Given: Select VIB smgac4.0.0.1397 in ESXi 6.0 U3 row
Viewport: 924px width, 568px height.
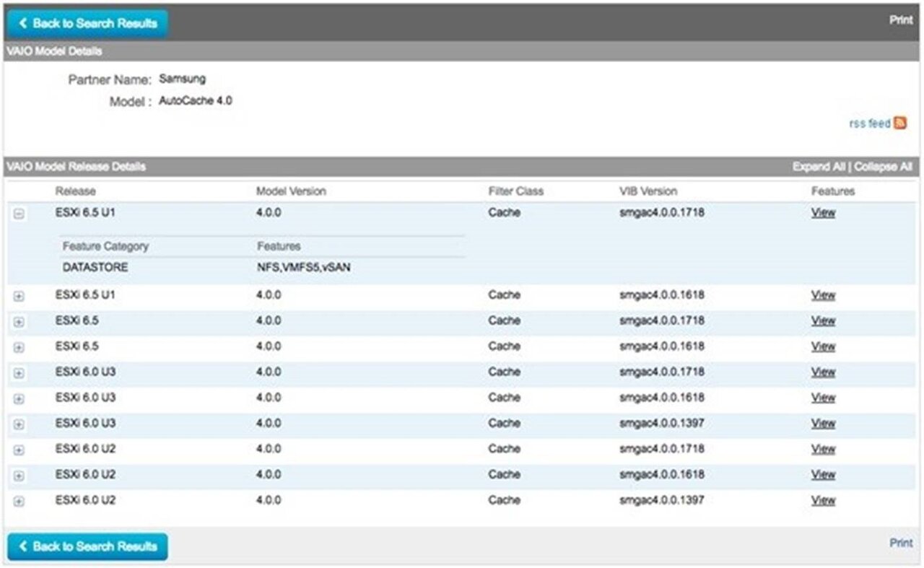Looking at the screenshot, I should click(x=662, y=423).
